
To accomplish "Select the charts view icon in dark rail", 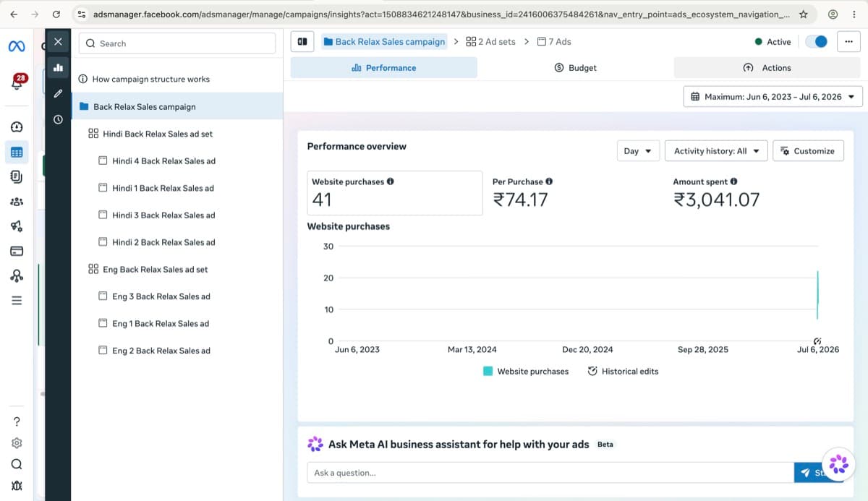I will point(58,68).
